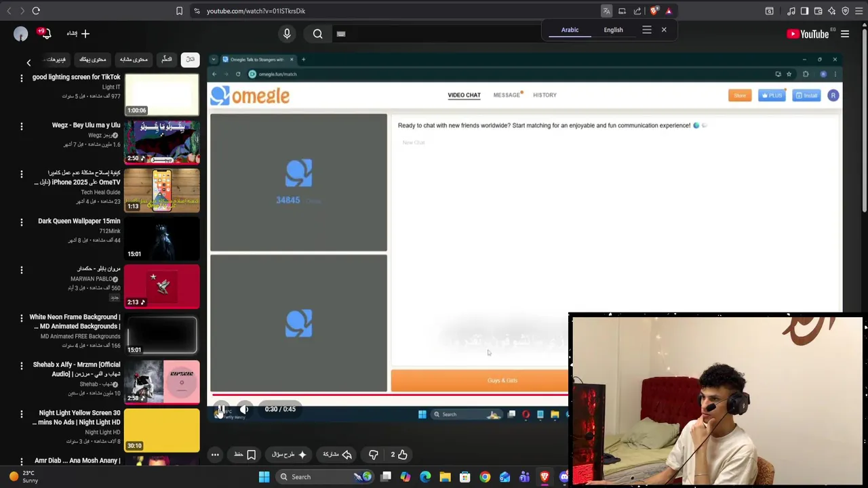Screen dimensions: 868x488
Task: Open the page translate icon in the address bar
Action: (x=606, y=11)
